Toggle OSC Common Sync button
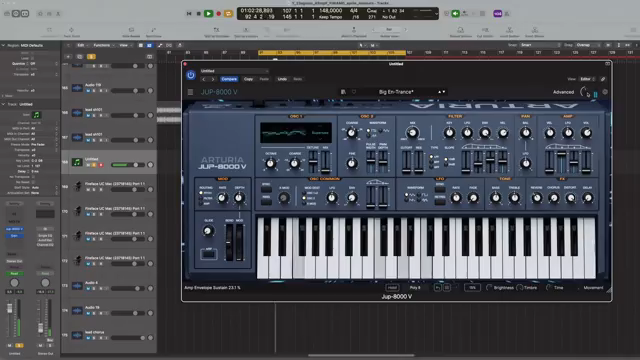The image size is (640, 360). coord(266,189)
